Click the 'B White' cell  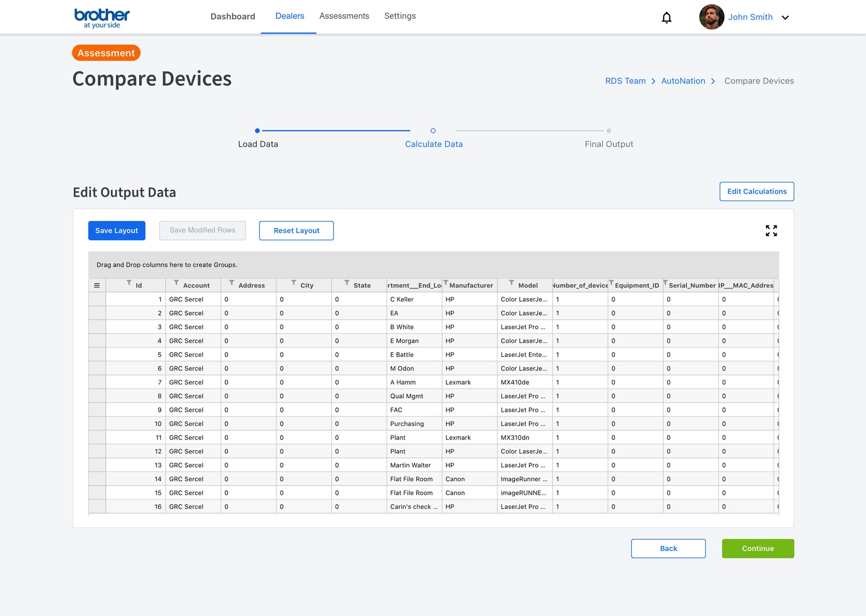[x=414, y=327]
